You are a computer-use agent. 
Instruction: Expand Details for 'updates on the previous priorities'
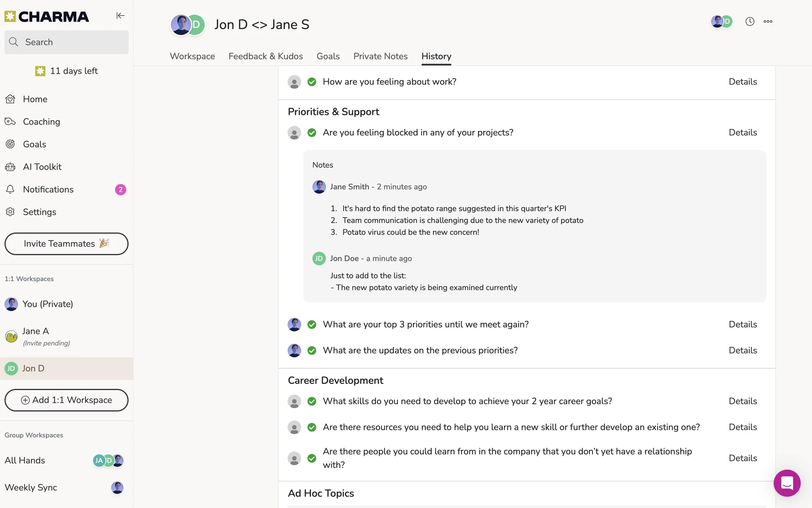pos(743,351)
